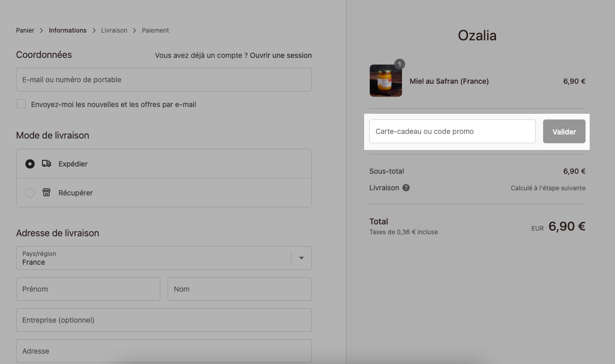Image resolution: width=615 pixels, height=364 pixels.
Task: Click the Adresse de livraison heading
Action: point(57,233)
